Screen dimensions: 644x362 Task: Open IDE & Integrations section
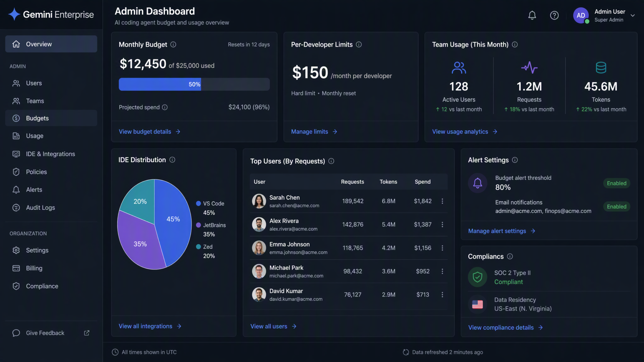(x=51, y=154)
